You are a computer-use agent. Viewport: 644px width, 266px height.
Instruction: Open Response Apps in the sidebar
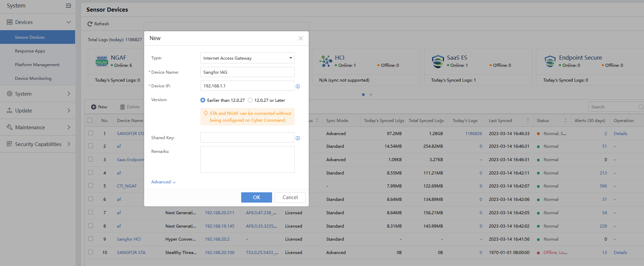[30, 51]
